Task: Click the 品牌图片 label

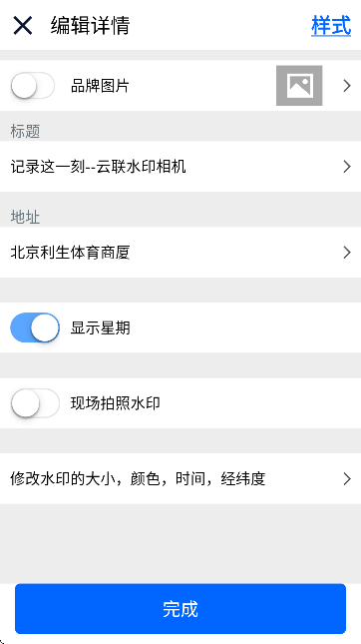Action: tap(100, 86)
